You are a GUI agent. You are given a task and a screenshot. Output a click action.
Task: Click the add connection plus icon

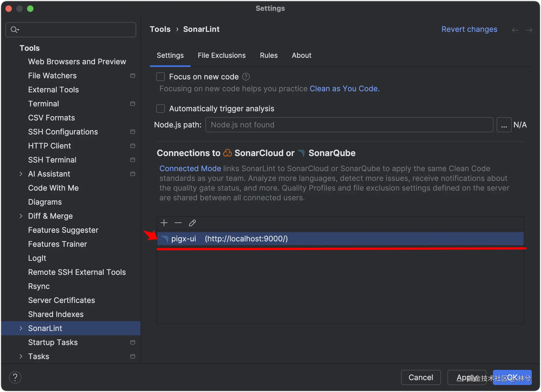click(x=164, y=223)
